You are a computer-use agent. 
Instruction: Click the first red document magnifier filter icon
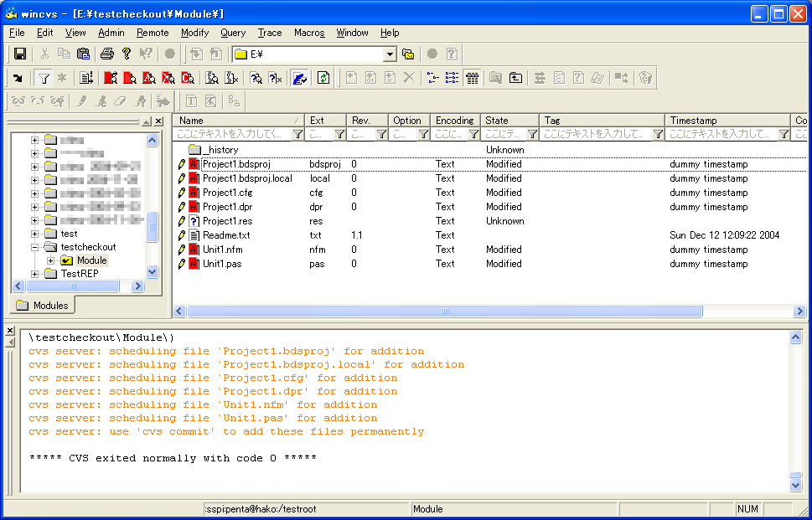point(111,78)
